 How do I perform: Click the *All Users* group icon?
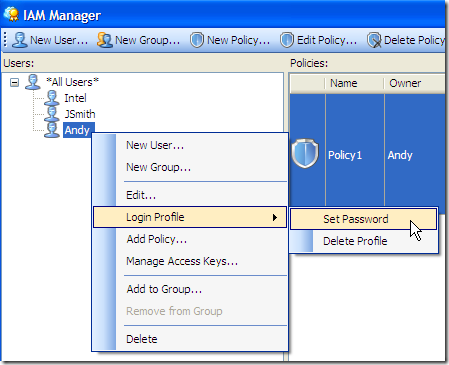coord(33,82)
